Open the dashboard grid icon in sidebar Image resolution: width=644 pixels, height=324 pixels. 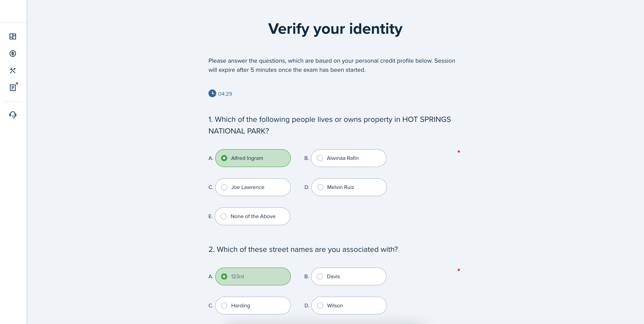[13, 36]
